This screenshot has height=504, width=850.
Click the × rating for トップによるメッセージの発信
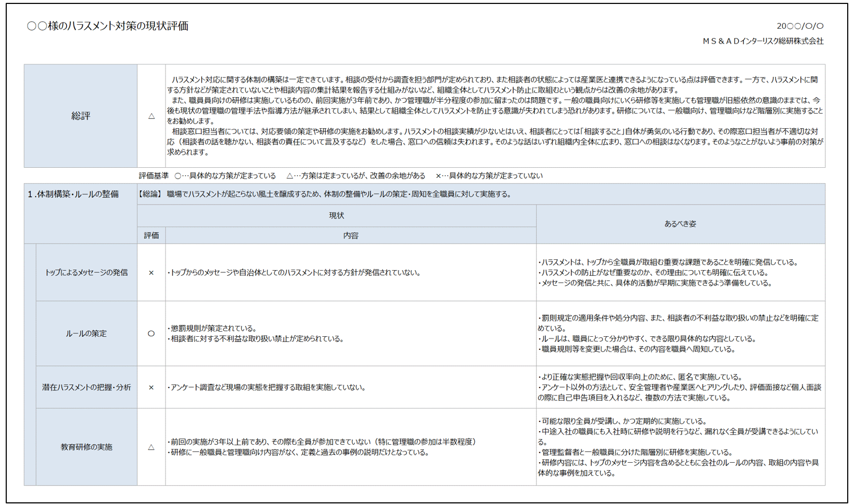pos(151,272)
